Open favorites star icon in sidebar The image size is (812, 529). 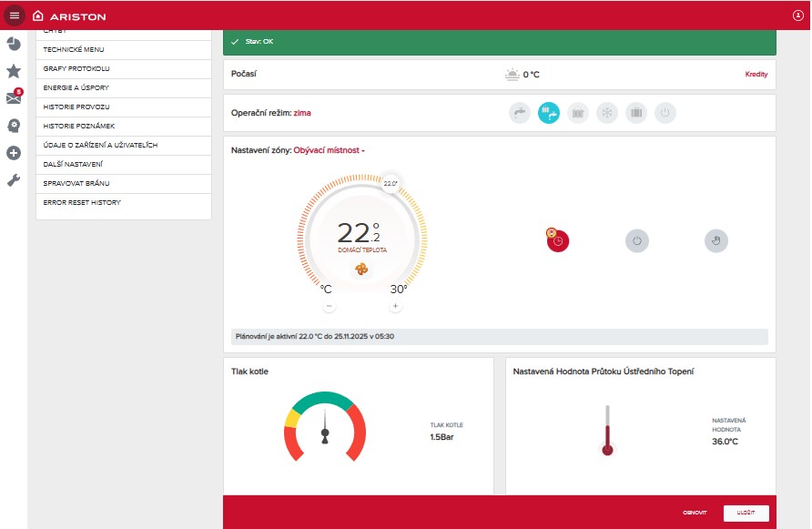[x=14, y=71]
